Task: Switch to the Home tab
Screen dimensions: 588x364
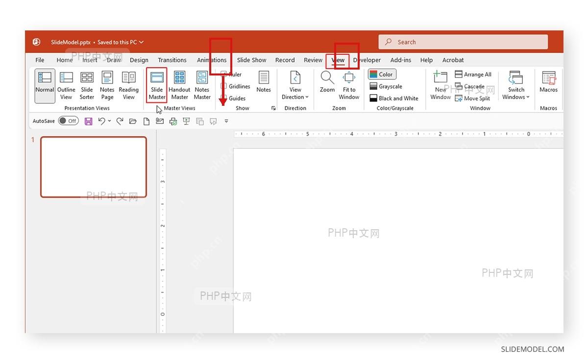Action: tap(65, 60)
